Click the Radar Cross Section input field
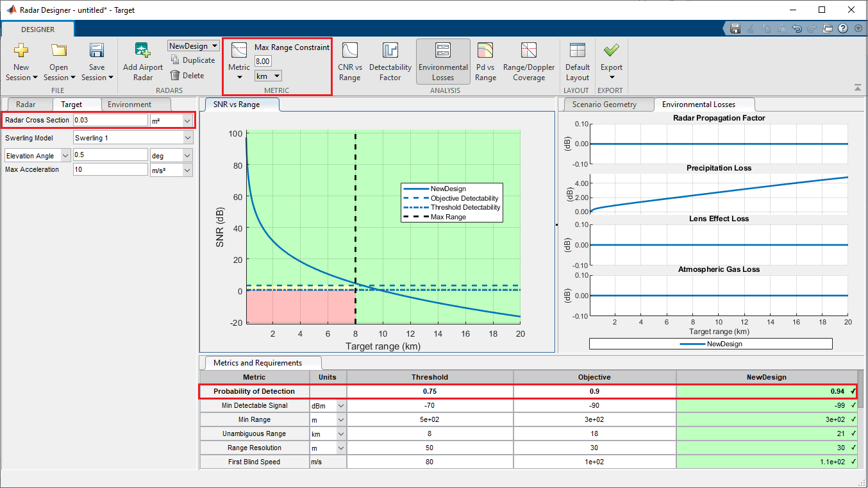Image resolution: width=868 pixels, height=488 pixels. (x=110, y=120)
